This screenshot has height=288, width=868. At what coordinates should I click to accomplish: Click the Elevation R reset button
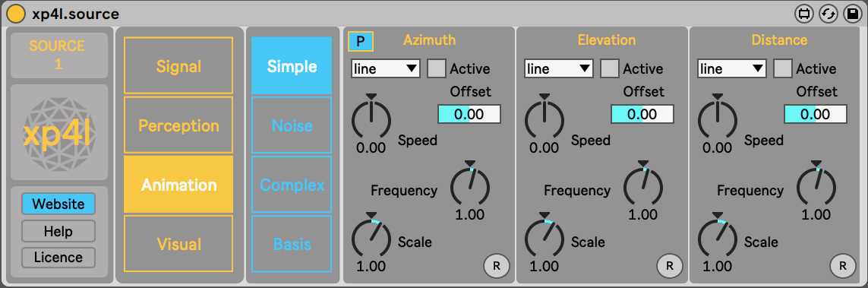point(670,266)
